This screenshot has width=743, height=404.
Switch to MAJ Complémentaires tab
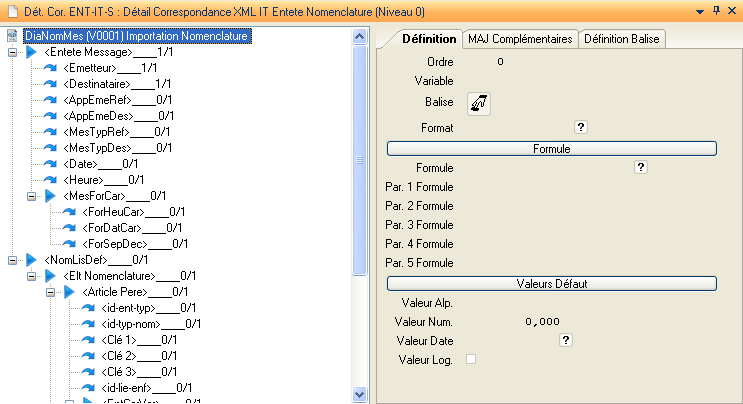520,39
